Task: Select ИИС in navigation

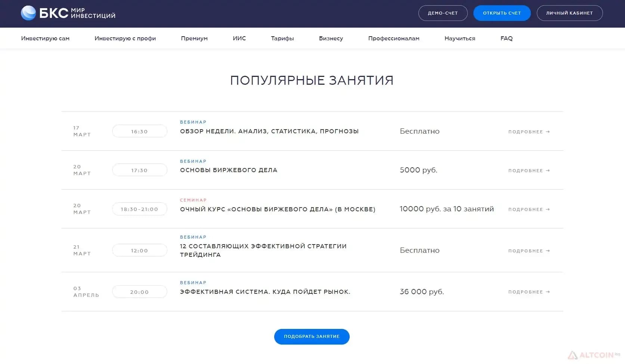Action: [239, 38]
